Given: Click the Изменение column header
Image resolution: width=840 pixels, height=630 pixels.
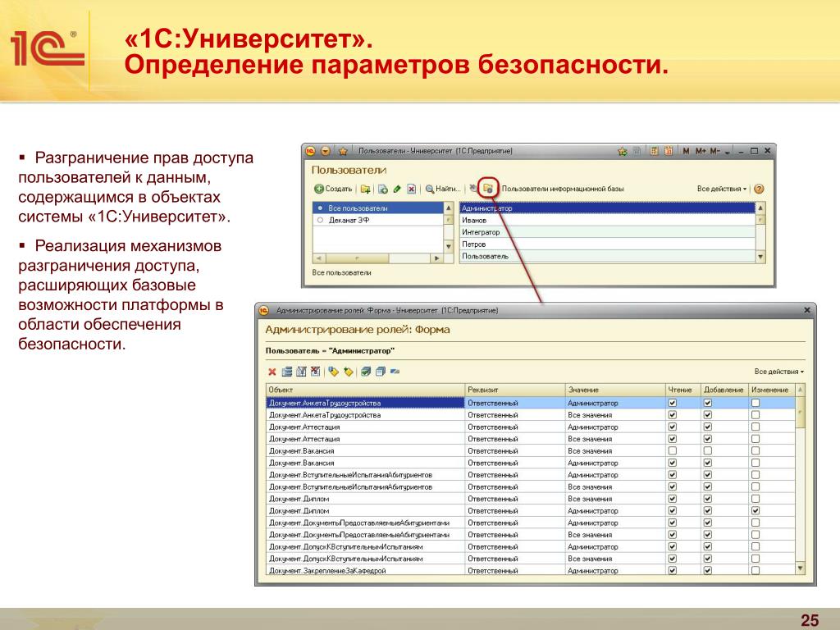Looking at the screenshot, I should [x=771, y=390].
